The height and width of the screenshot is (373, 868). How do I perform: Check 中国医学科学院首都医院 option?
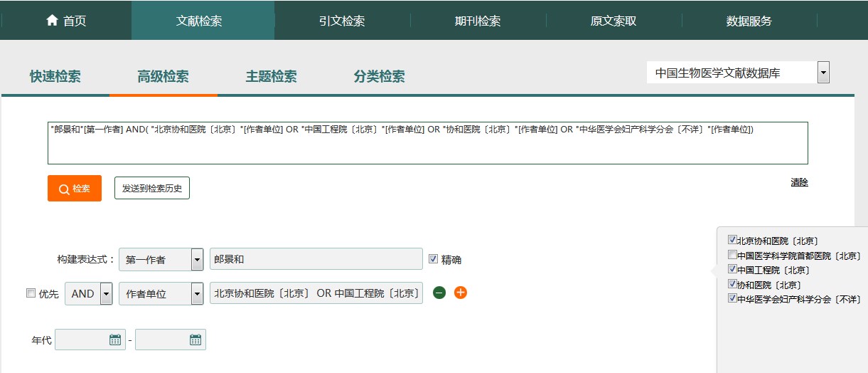(x=732, y=255)
